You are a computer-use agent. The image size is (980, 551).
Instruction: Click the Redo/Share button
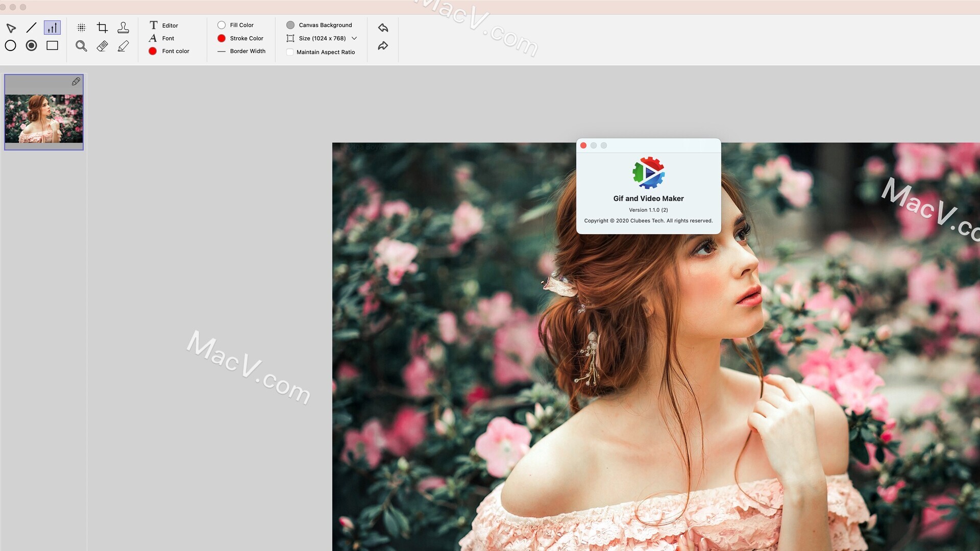click(x=383, y=46)
